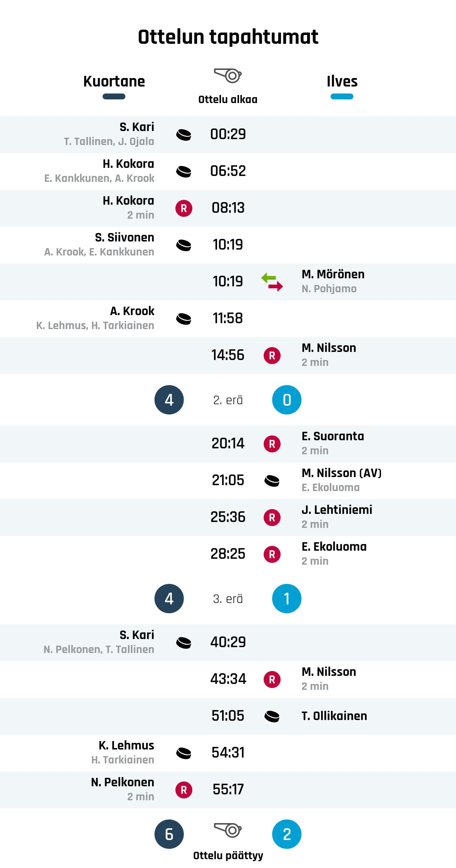Click scorer name S. Siivonen
The width and height of the screenshot is (456, 868).
(124, 238)
